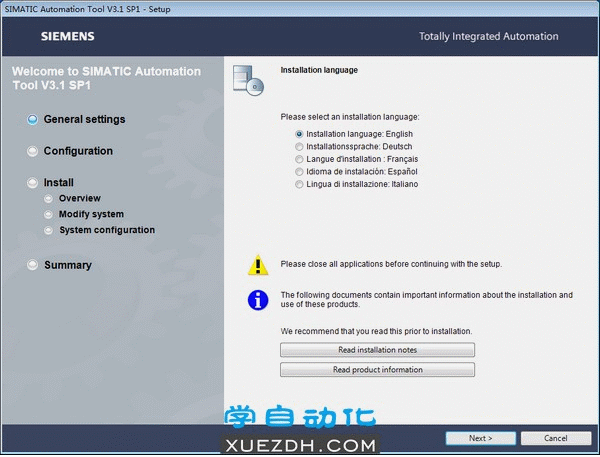Open the Overview sub-step

click(x=80, y=198)
